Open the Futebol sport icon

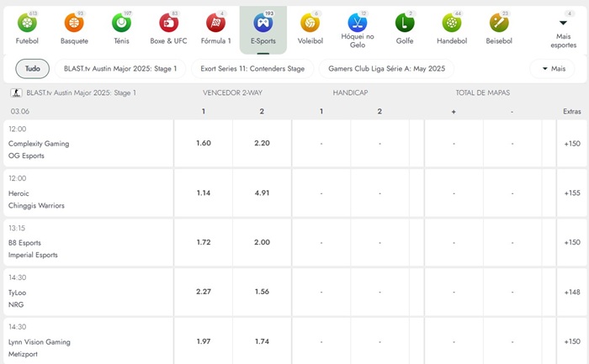[x=27, y=23]
